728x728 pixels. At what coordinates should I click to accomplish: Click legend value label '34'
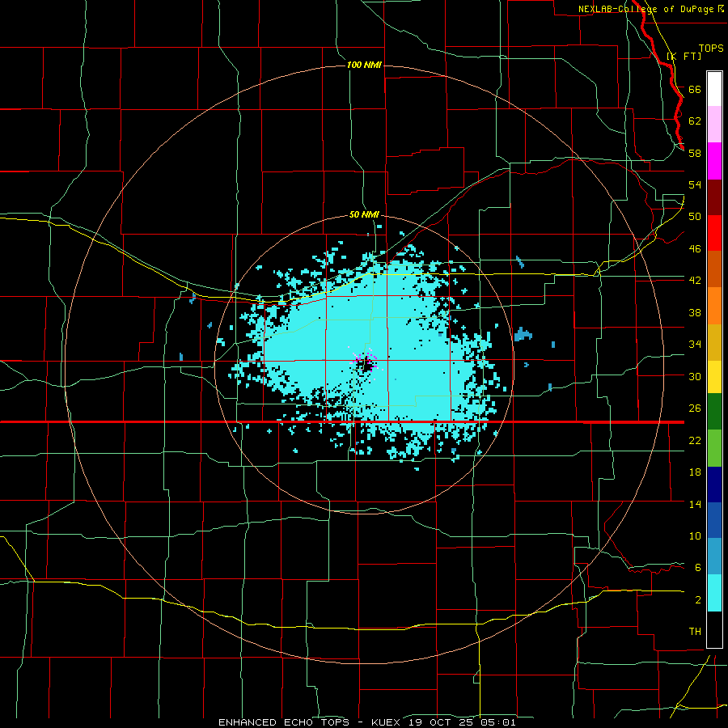pyautogui.click(x=695, y=345)
